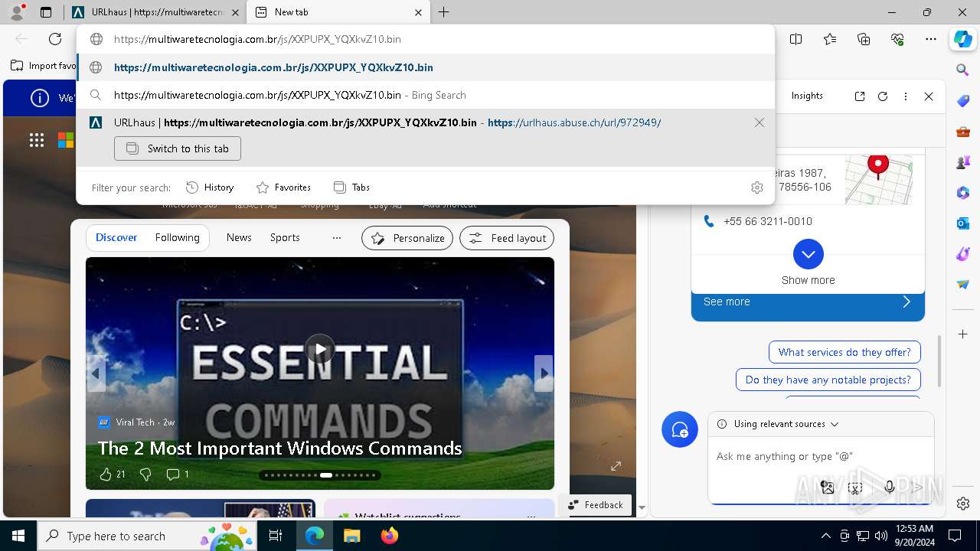Open Firefox from the taskbar
The width and height of the screenshot is (980, 551).
pos(390,536)
